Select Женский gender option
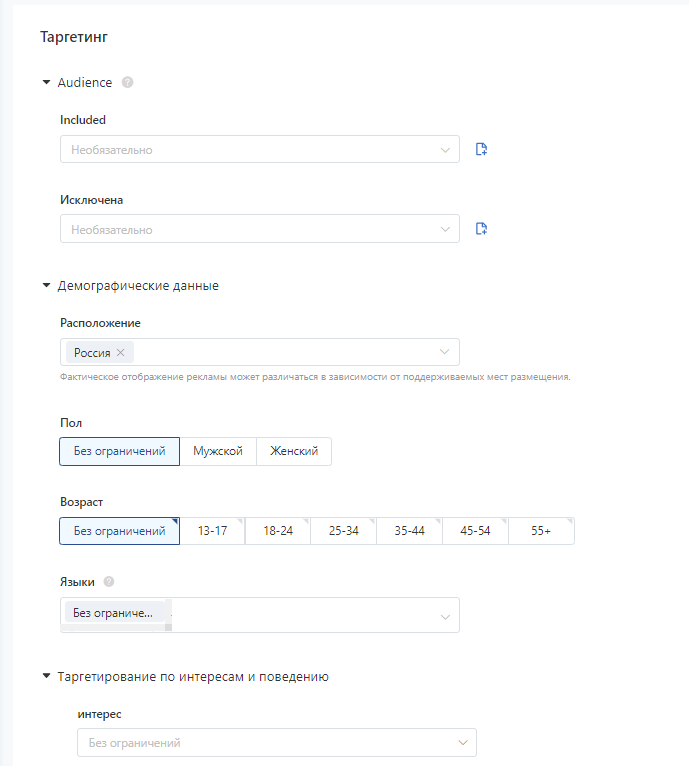Viewport: 689px width, 766px height. point(294,451)
